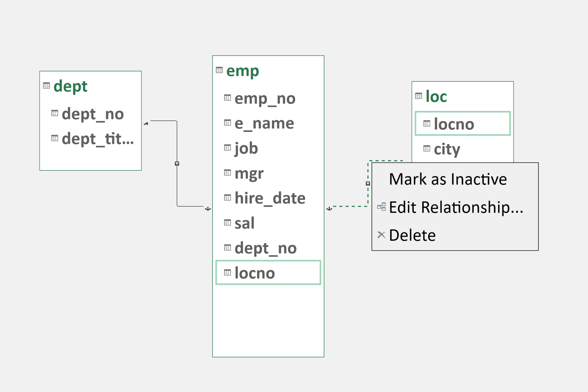Select Mark as Inactive from the context menu
Screen dimensions: 588x392
click(448, 179)
